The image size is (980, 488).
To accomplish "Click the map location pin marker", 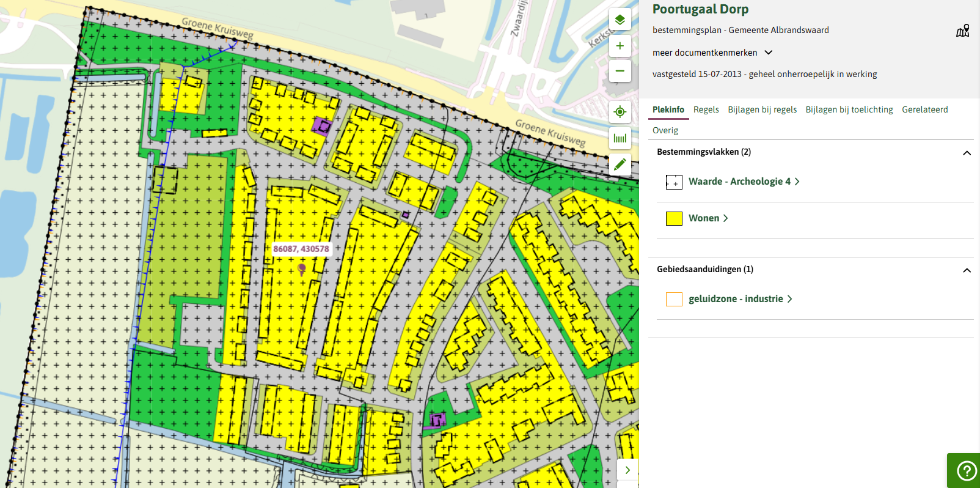I will (302, 269).
